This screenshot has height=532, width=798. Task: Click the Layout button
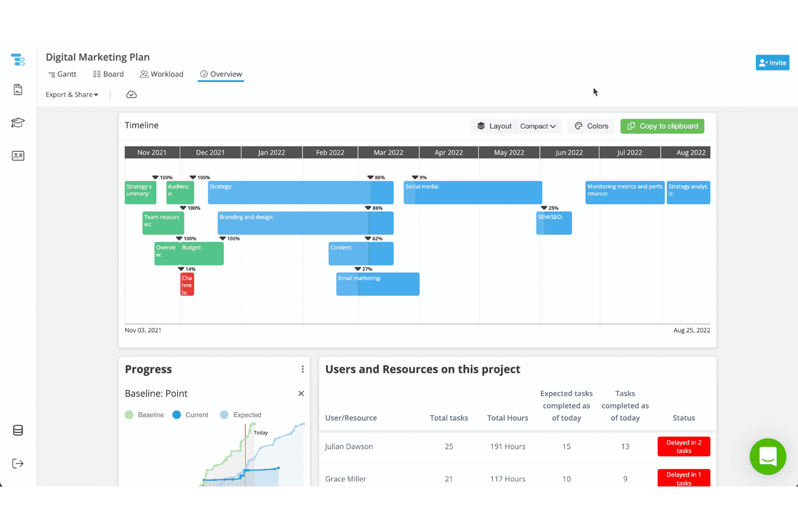[x=494, y=126]
